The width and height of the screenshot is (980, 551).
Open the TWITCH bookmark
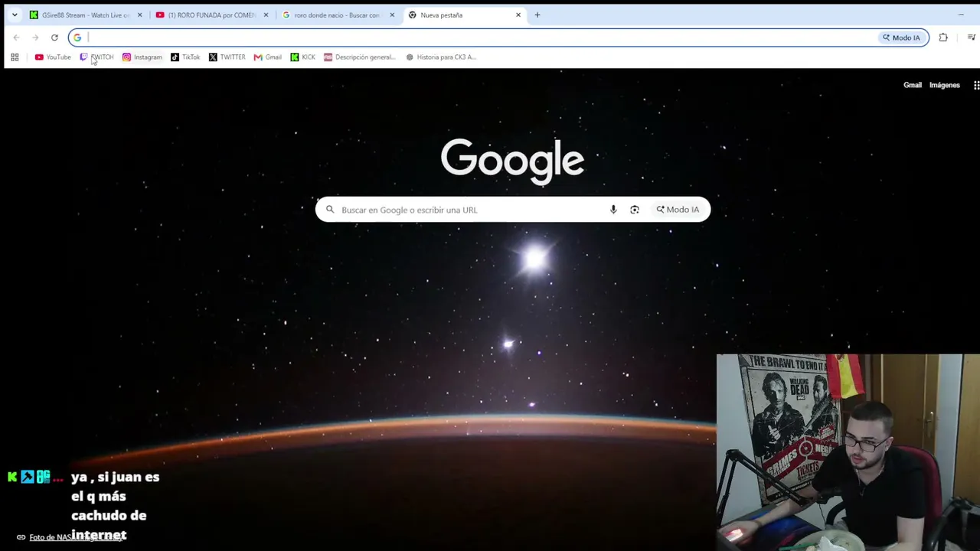[x=96, y=57]
